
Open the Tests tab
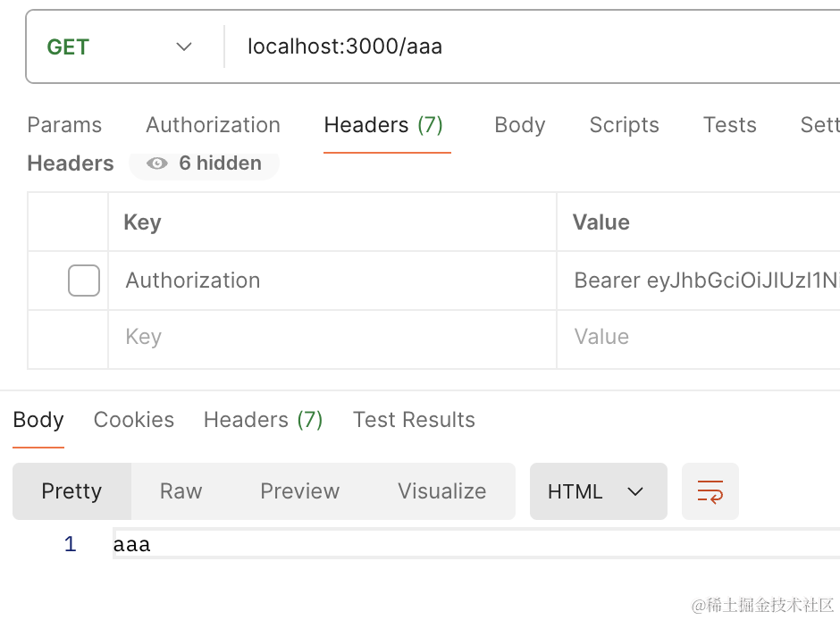[x=729, y=125]
